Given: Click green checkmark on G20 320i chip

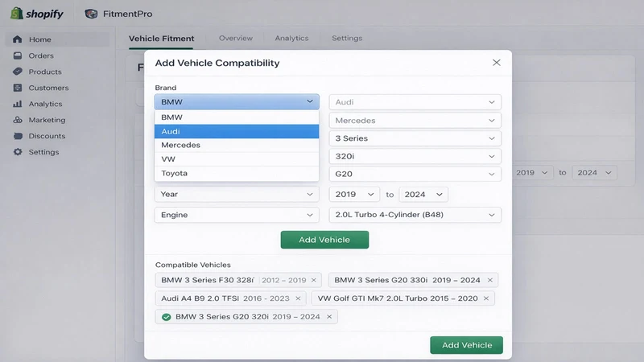Looking at the screenshot, I should pyautogui.click(x=167, y=317).
